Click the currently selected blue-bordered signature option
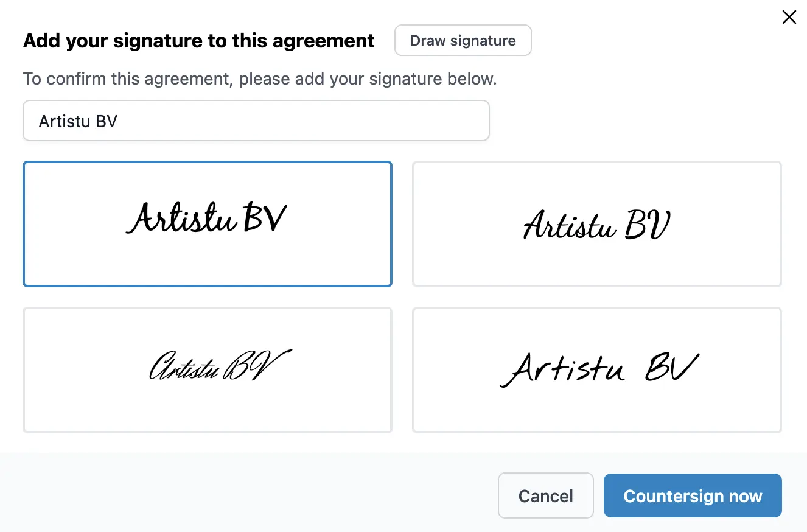The width and height of the screenshot is (807, 532). pos(207,224)
